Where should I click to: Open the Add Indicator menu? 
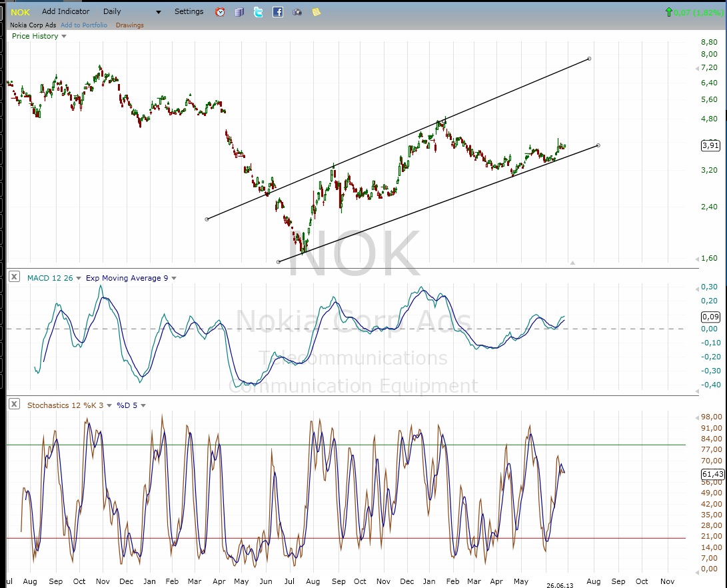(65, 11)
